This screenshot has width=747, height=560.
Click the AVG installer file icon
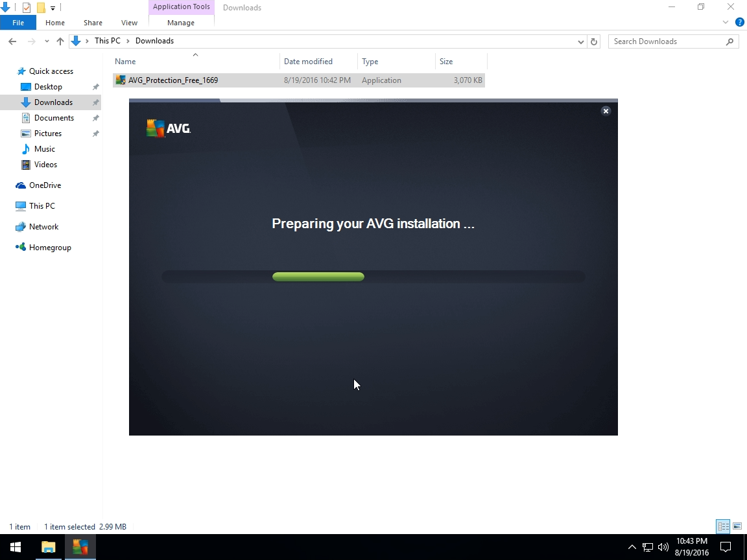121,80
